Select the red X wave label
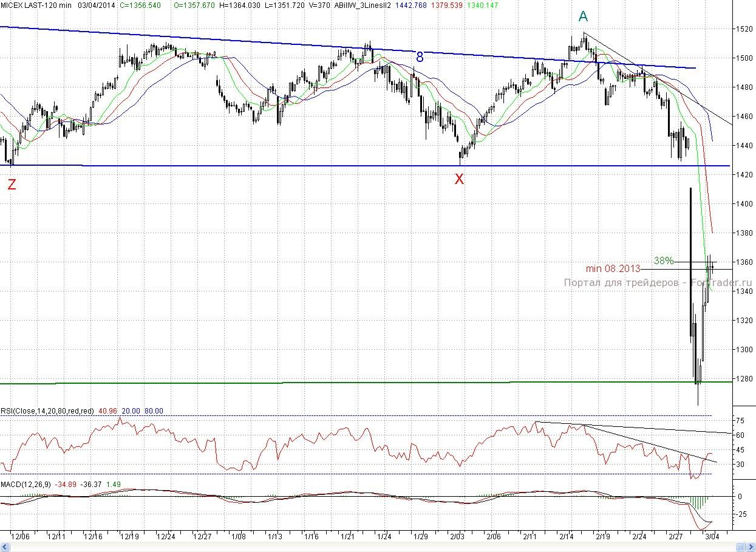Image resolution: width=756 pixels, height=552 pixels. [x=460, y=179]
